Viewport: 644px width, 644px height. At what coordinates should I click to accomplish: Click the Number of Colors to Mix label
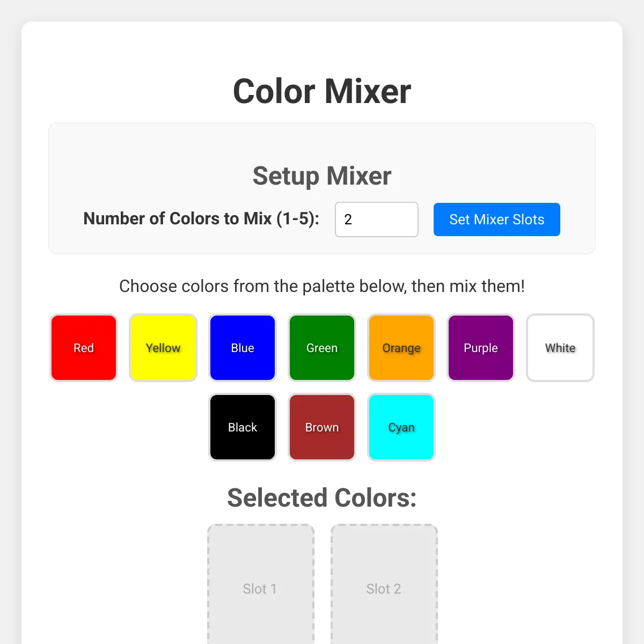201,219
